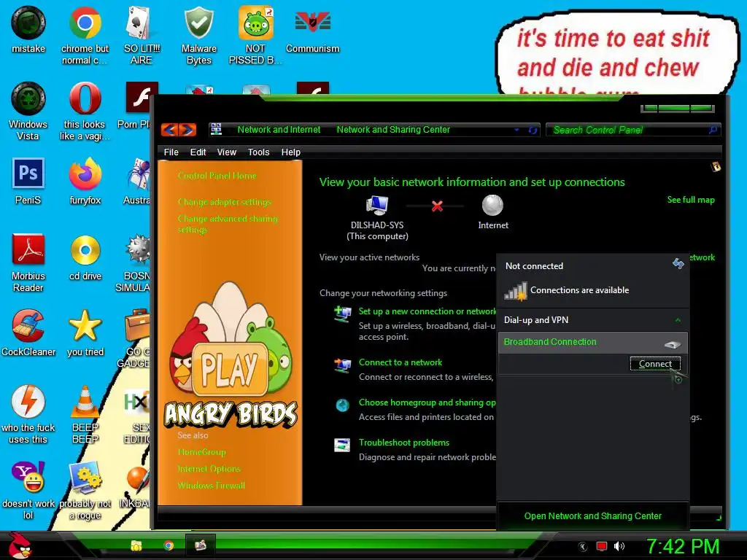Click the Angry Birds start button
Viewport: 747px width, 560px height.
tap(20, 545)
